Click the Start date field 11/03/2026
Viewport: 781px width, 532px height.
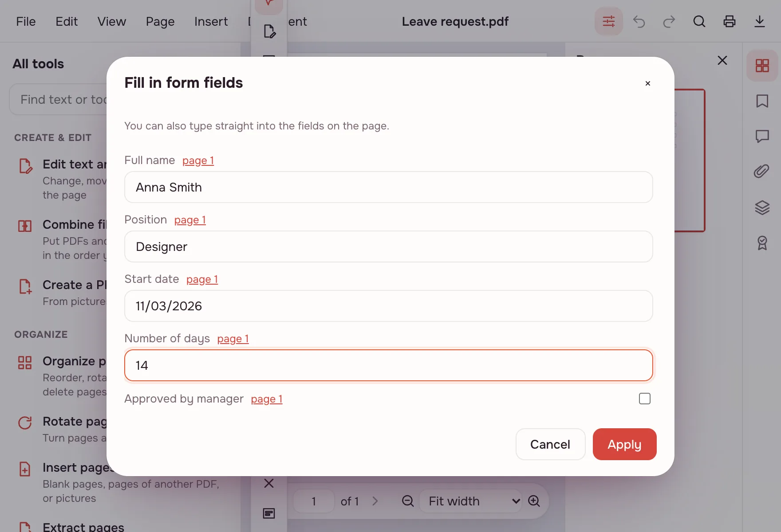pos(389,306)
